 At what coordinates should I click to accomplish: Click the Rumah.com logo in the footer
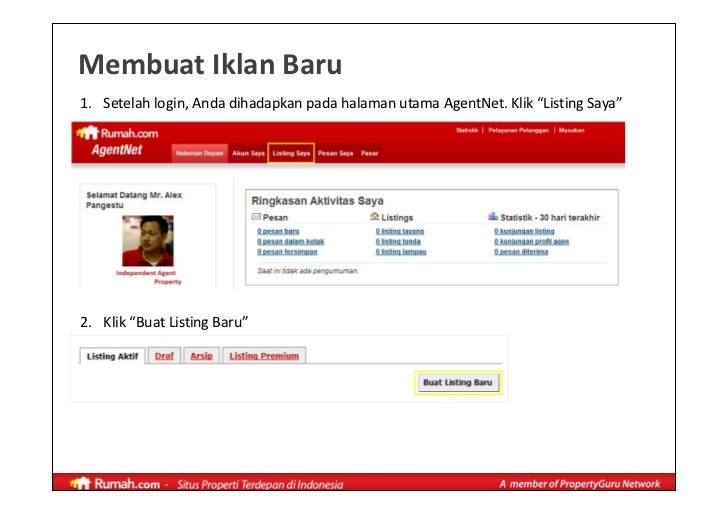[115, 483]
